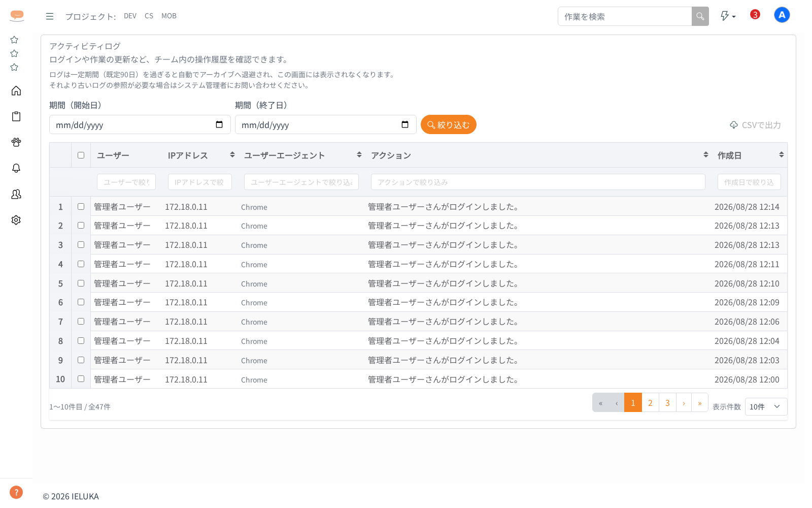
Task: Check the row 10 checkbox
Action: point(81,379)
